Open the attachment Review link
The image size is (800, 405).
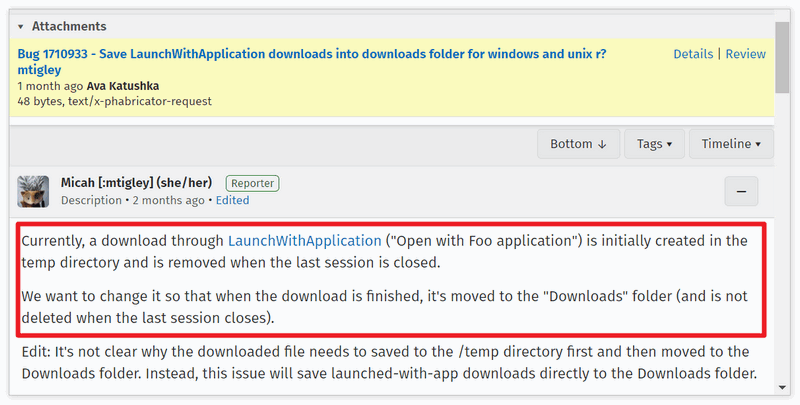(x=745, y=54)
